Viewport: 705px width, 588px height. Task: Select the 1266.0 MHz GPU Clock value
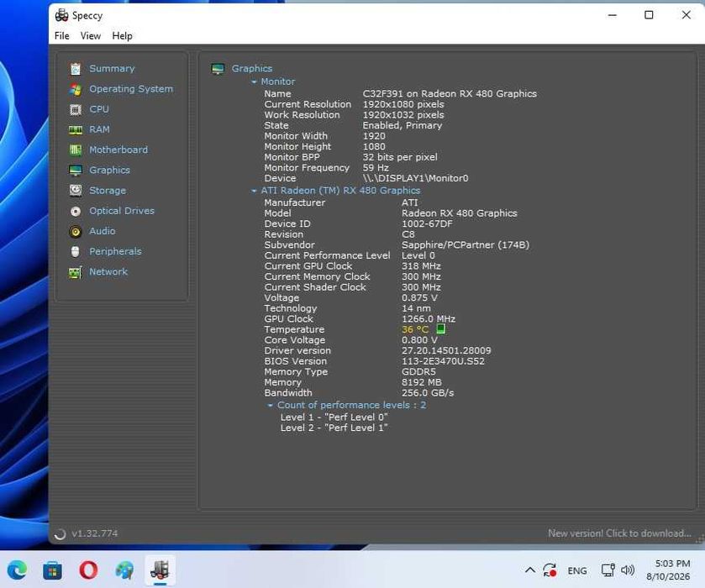(428, 318)
